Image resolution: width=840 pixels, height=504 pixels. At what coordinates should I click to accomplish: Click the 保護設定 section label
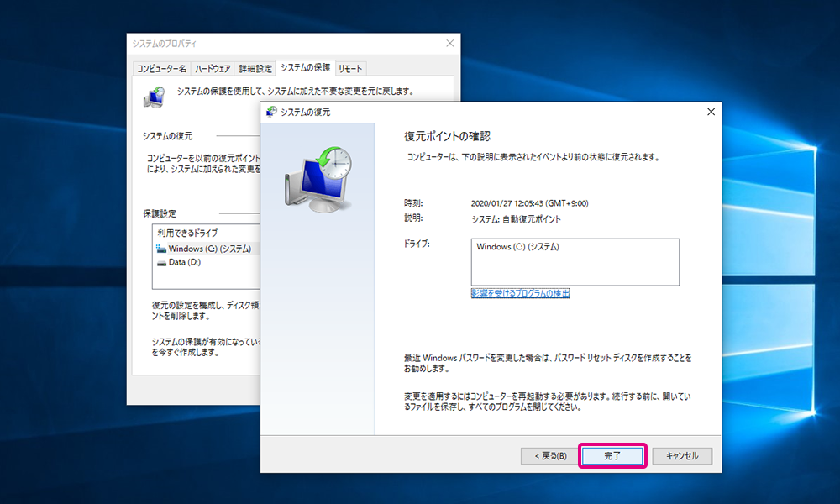(159, 213)
